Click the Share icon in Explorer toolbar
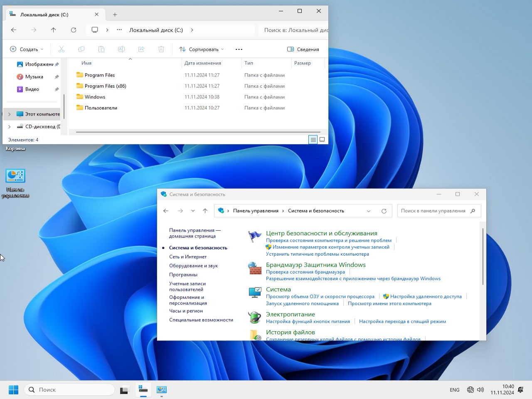 click(141, 49)
